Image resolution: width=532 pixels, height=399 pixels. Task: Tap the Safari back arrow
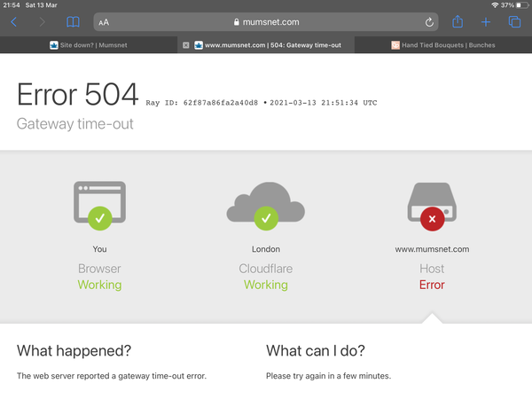point(14,22)
